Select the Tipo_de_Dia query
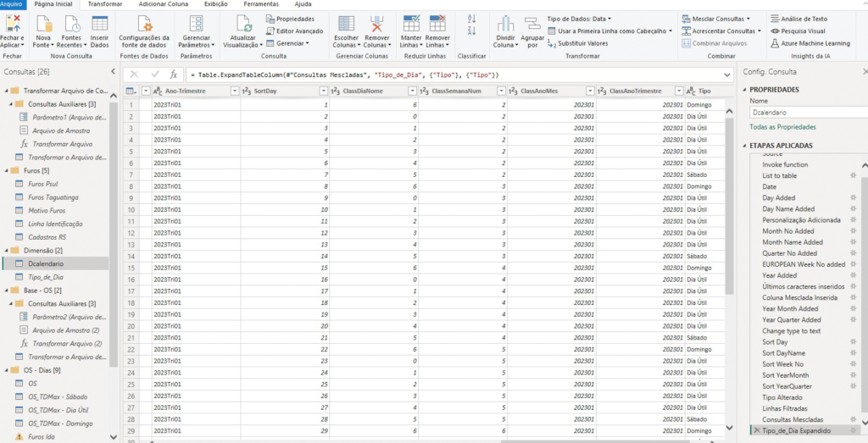This screenshot has width=868, height=443. point(47,277)
